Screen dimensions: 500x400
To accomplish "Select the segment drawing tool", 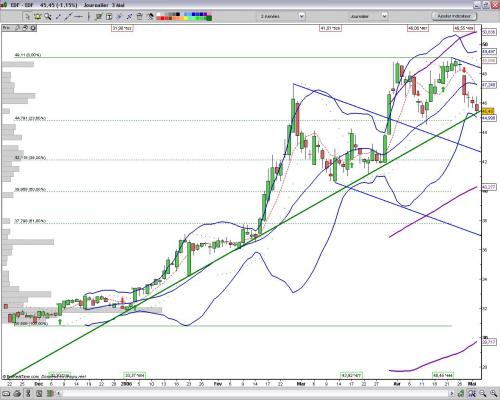I will 58,17.
